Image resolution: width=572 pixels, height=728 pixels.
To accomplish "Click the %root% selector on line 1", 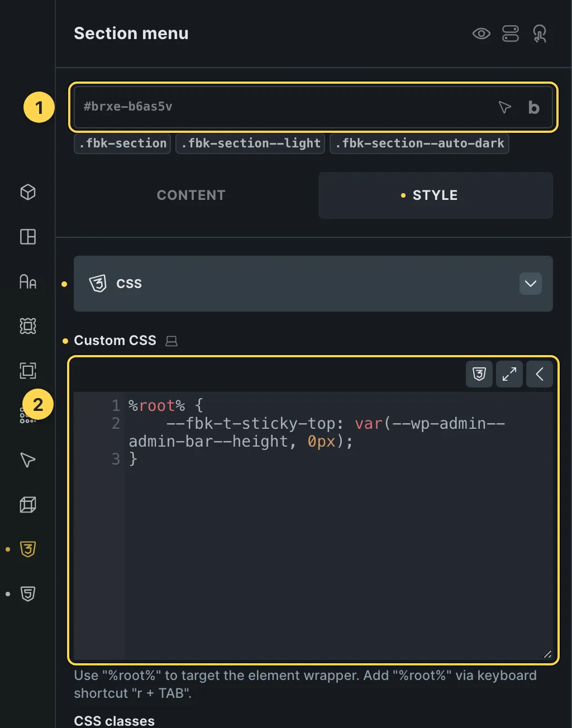I will pyautogui.click(x=157, y=406).
